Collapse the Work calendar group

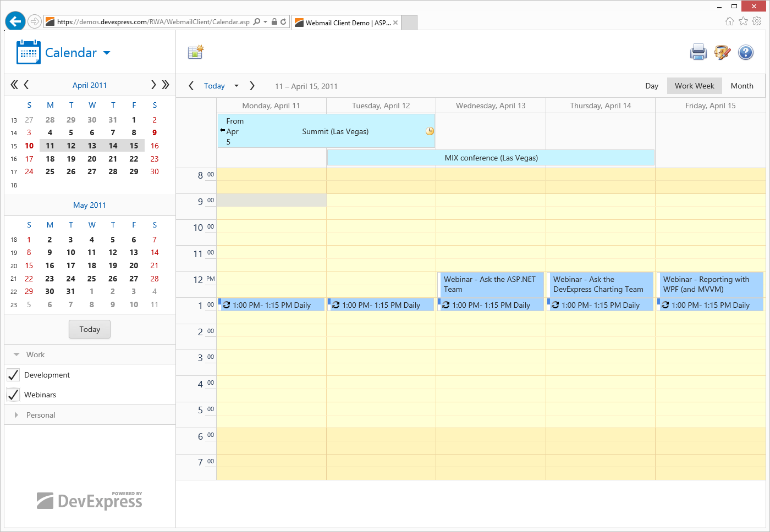tap(16, 354)
